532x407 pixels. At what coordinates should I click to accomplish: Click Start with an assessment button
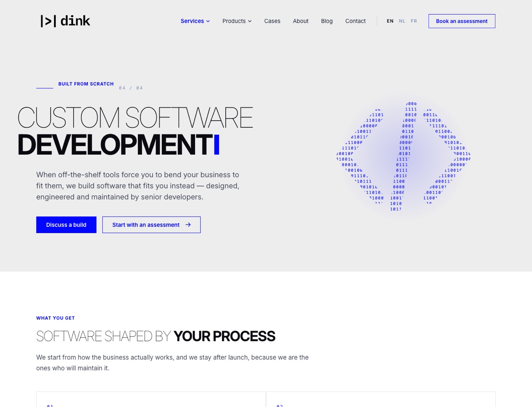(x=151, y=225)
